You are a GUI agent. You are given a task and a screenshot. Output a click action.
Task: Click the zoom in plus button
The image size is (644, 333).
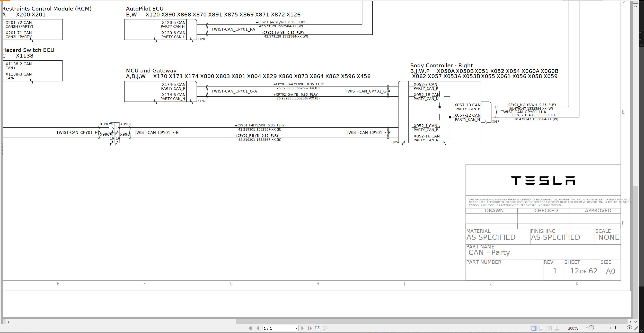(x=629, y=328)
